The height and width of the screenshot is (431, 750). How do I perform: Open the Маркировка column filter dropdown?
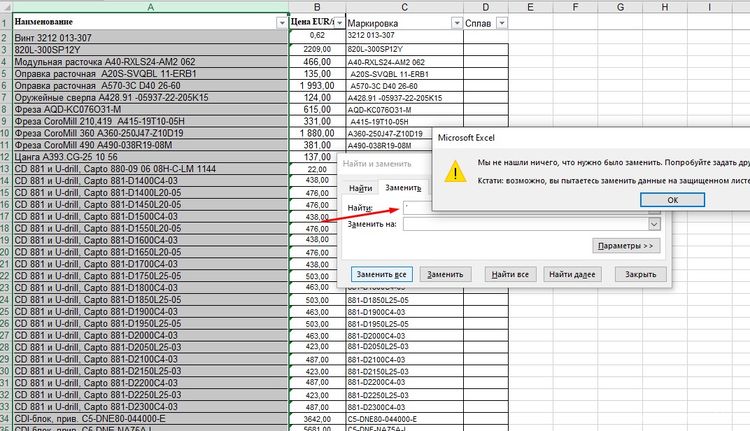(x=457, y=23)
